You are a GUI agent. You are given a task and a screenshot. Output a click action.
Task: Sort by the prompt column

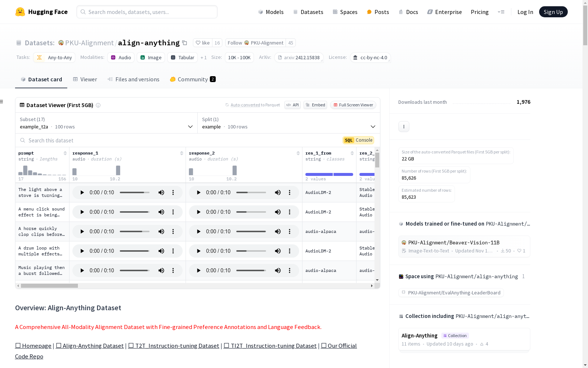coord(65,153)
